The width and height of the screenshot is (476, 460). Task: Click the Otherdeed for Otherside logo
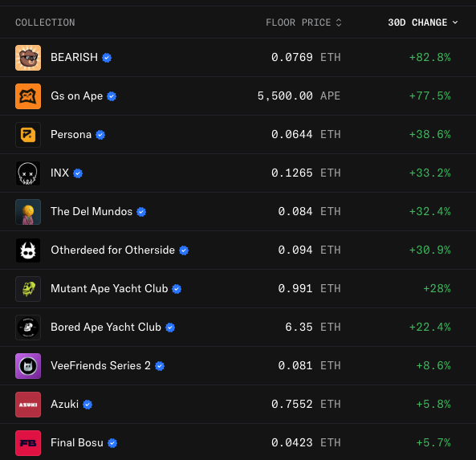tap(28, 250)
